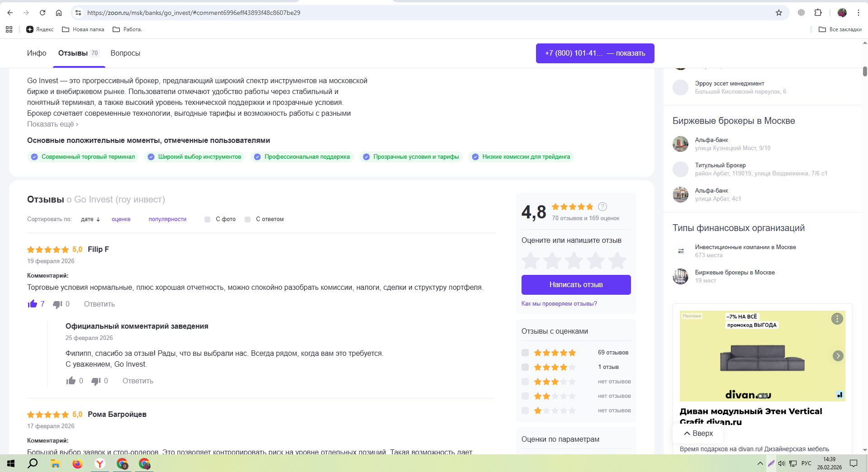Open the Все закладки folder
Screen dimensions: 868x472
click(x=840, y=29)
